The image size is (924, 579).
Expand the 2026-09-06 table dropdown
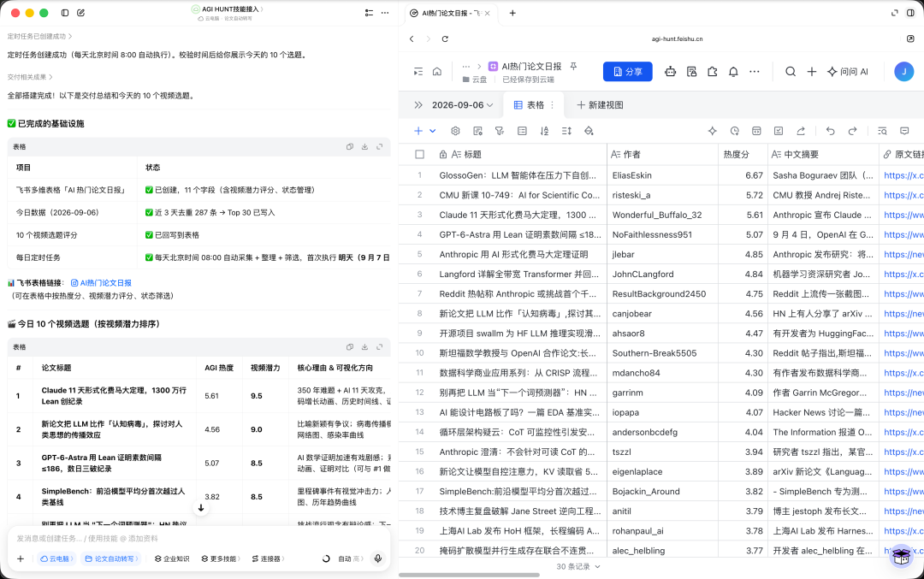click(463, 105)
